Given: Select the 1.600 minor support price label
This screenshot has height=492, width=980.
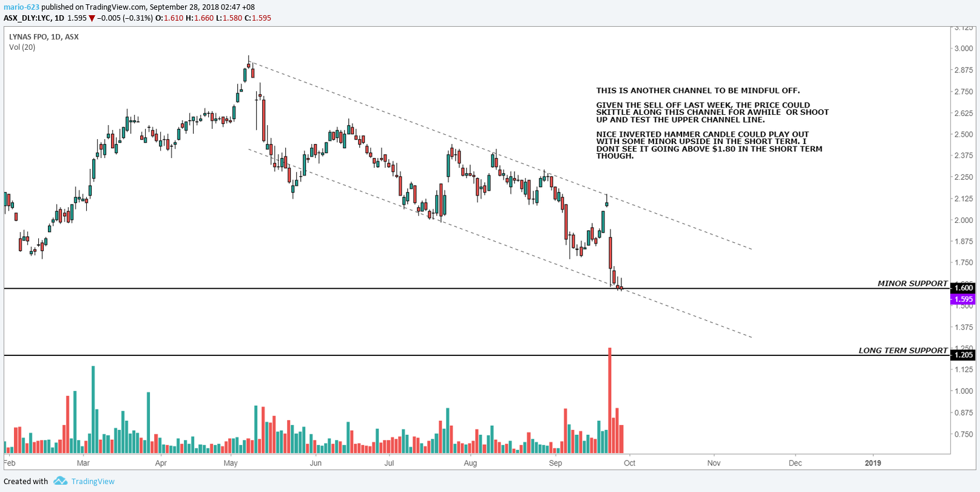Looking at the screenshot, I should pos(964,288).
